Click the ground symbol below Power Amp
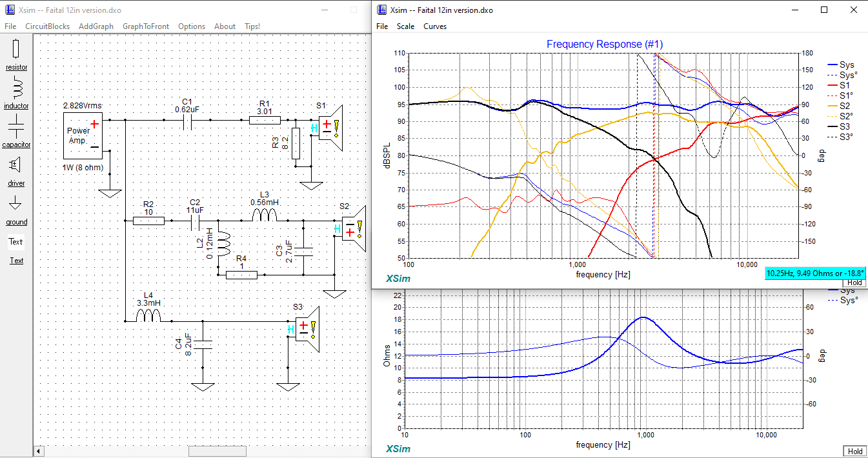The image size is (868, 458). pos(110,193)
